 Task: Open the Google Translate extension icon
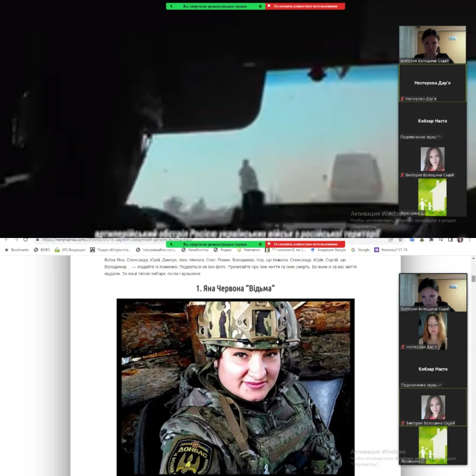tap(412, 240)
